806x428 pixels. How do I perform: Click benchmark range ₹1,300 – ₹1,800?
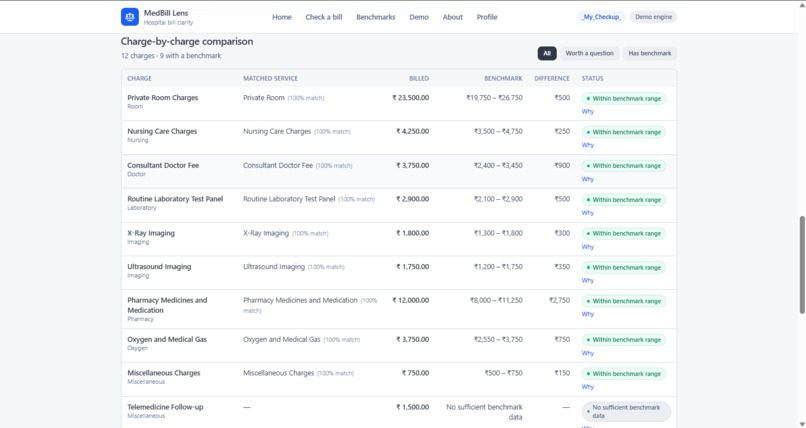click(498, 233)
